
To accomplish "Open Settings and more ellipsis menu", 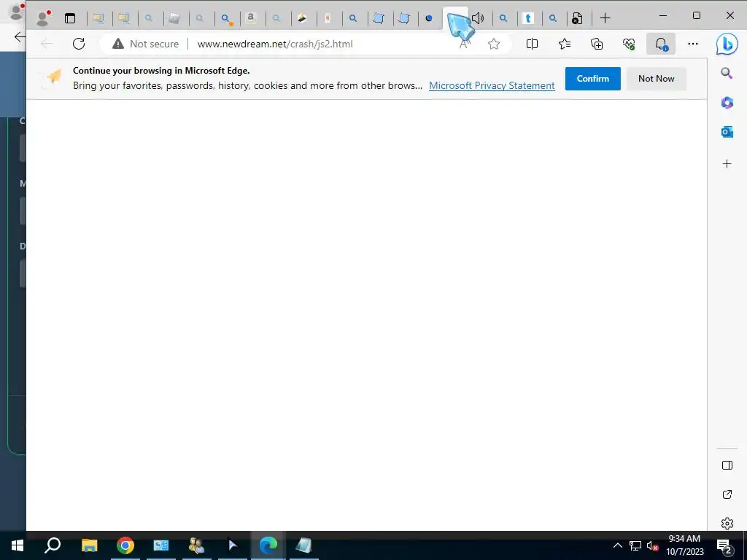I will coord(693,44).
